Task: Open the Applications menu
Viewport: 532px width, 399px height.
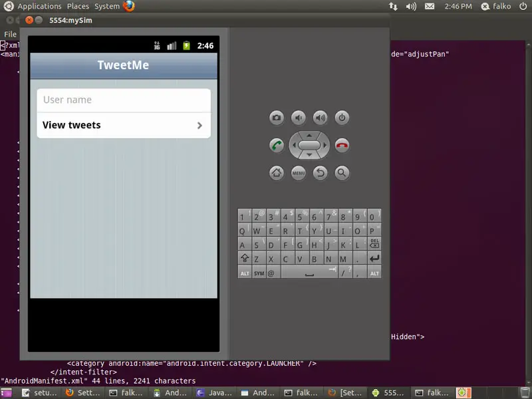Action: 39,6
